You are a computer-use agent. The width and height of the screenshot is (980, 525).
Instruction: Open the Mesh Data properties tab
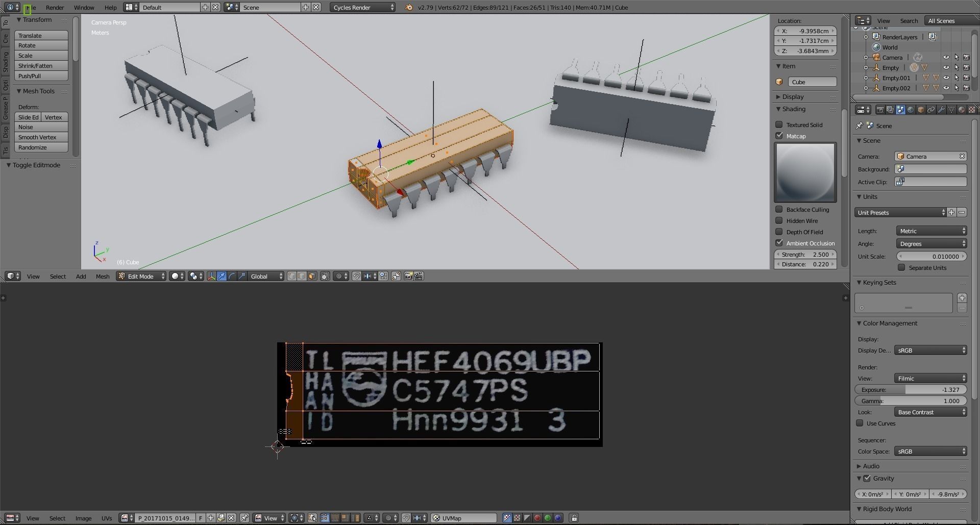coord(951,110)
